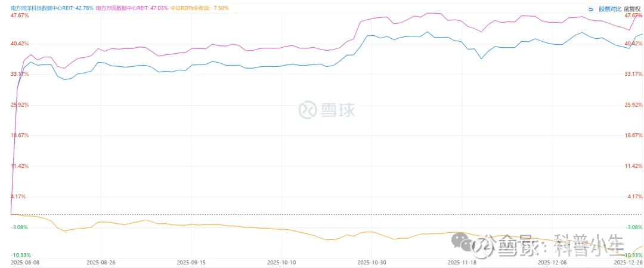
Task: Select the 2025-10-30 date axis label
Action: click(x=371, y=261)
